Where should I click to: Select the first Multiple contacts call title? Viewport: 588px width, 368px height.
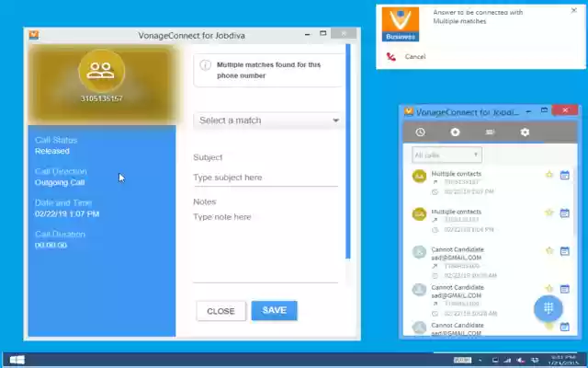(456, 174)
